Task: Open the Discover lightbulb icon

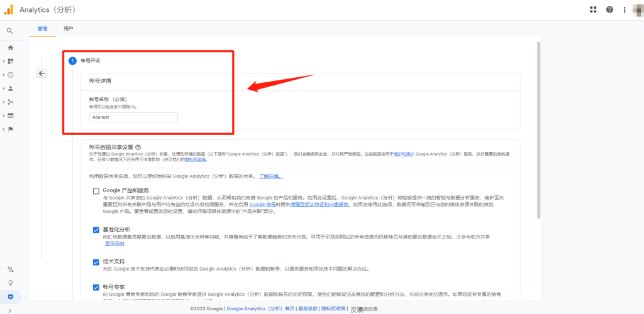Action: 11,283
